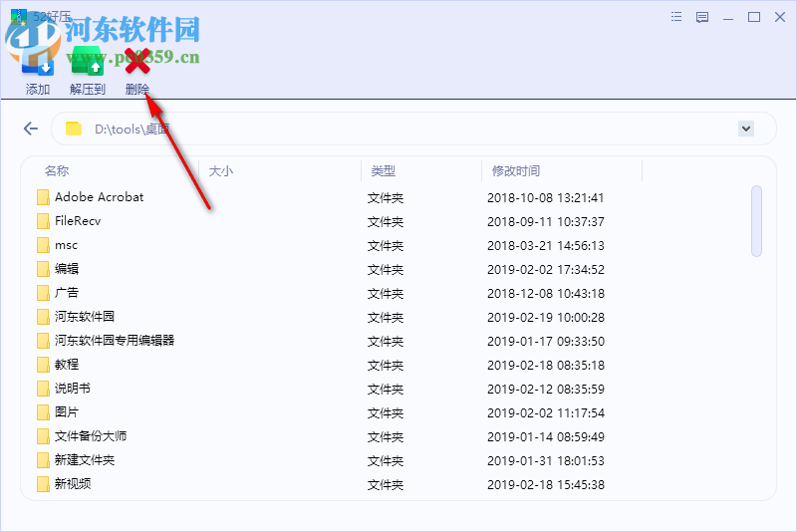Select the 新建文件夹 folder icon
The height and width of the screenshot is (532, 797).
pyautogui.click(x=43, y=460)
